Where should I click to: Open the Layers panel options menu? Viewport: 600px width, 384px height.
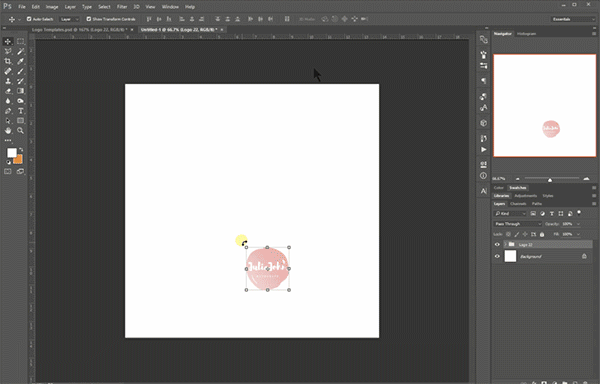coord(594,204)
